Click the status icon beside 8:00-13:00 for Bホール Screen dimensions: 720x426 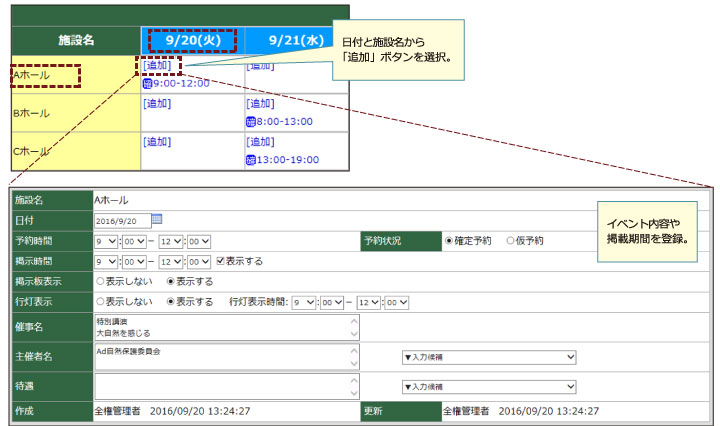click(250, 121)
